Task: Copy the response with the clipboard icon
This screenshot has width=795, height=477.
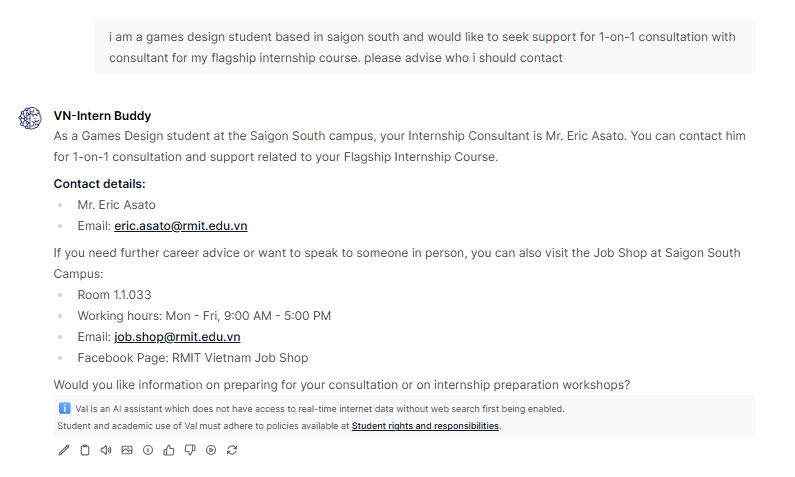Action: point(85,450)
